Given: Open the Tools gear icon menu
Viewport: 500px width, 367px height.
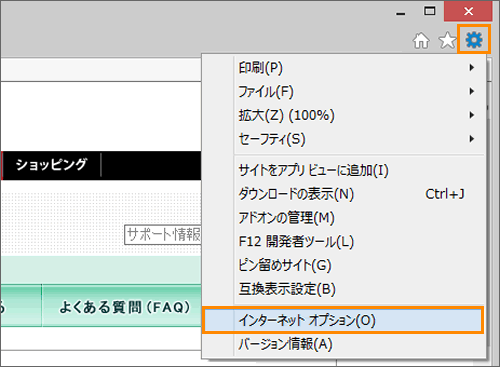Looking at the screenshot, I should click(474, 39).
